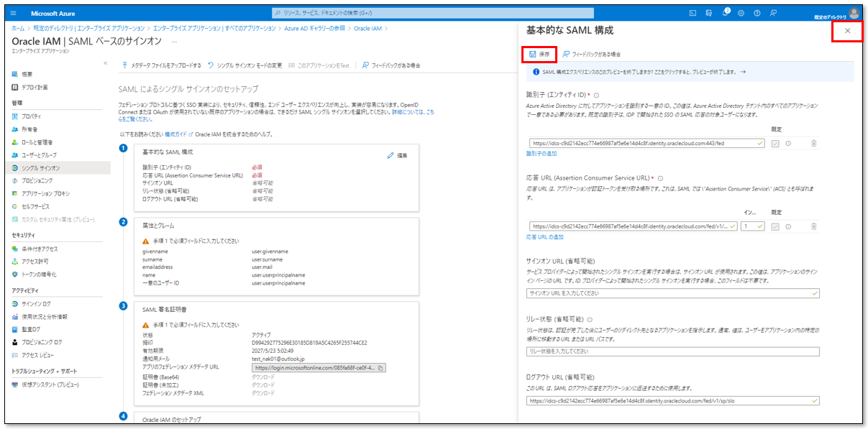Toggle the default checkbox for reply URL
Viewport: 868px width, 429px height.
point(775,226)
